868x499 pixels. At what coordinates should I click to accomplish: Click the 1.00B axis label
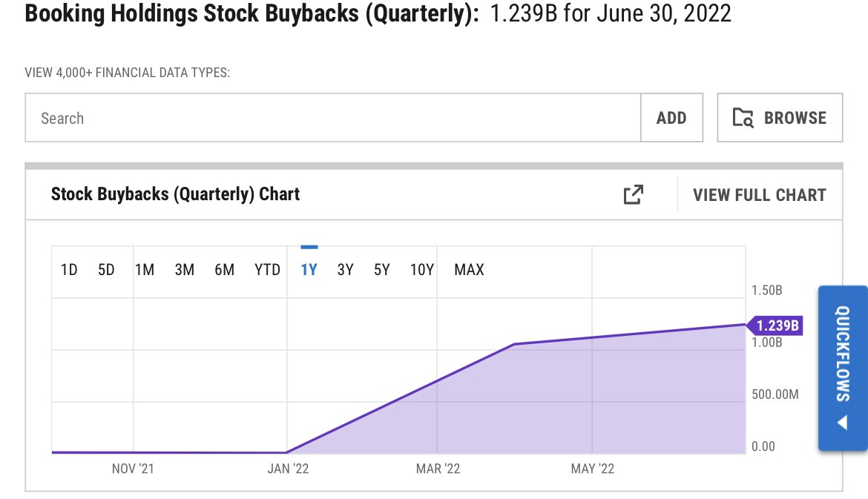766,343
